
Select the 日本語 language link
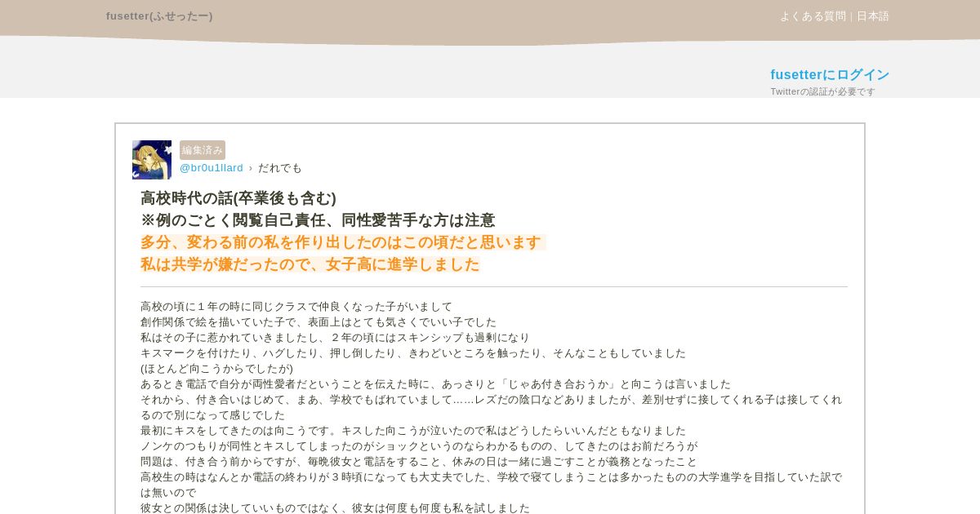(873, 16)
